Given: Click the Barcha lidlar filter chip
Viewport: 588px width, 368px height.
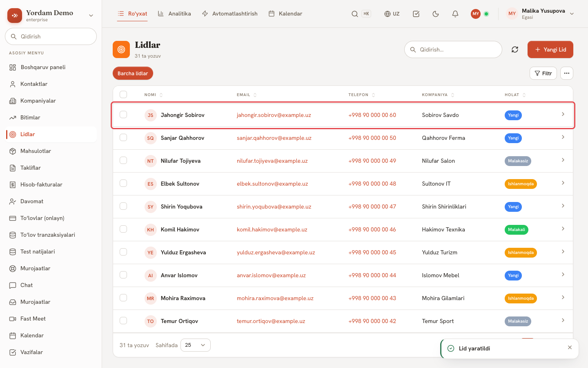Looking at the screenshot, I should [x=133, y=73].
